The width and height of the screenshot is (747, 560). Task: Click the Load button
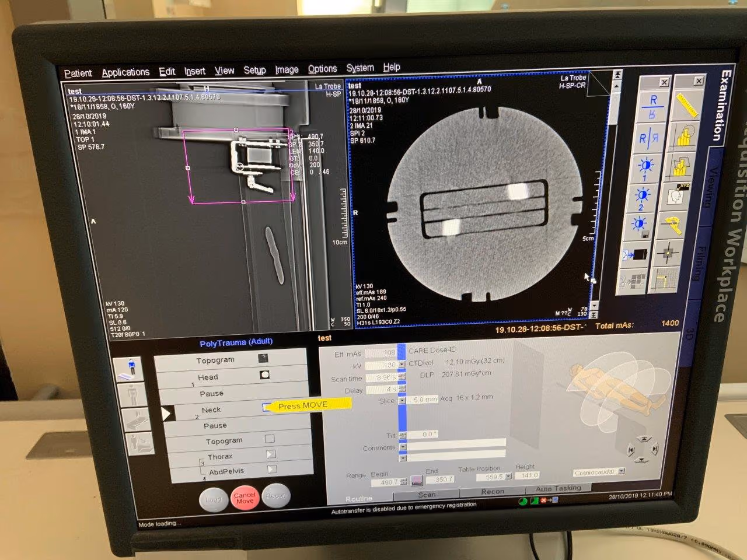point(214,500)
